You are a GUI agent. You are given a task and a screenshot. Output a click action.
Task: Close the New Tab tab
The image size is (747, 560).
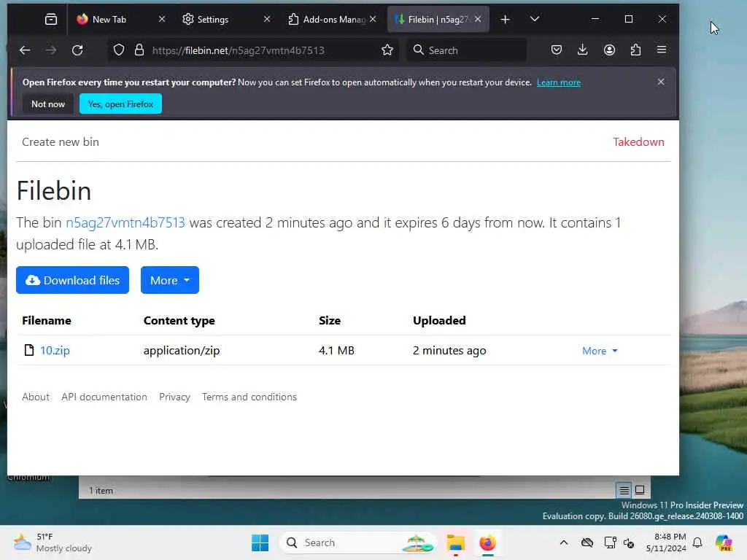pyautogui.click(x=162, y=19)
